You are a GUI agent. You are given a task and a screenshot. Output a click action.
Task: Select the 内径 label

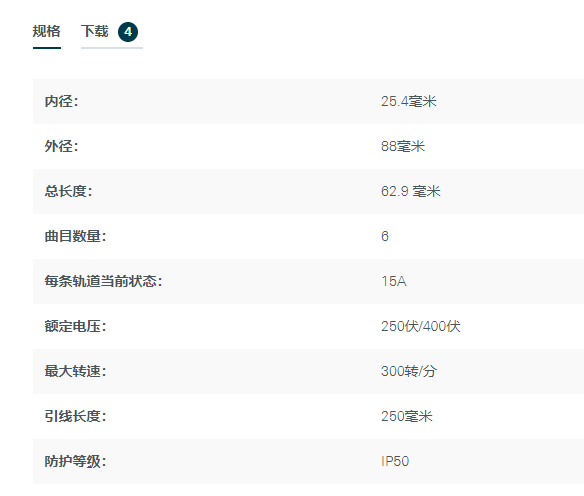61,101
